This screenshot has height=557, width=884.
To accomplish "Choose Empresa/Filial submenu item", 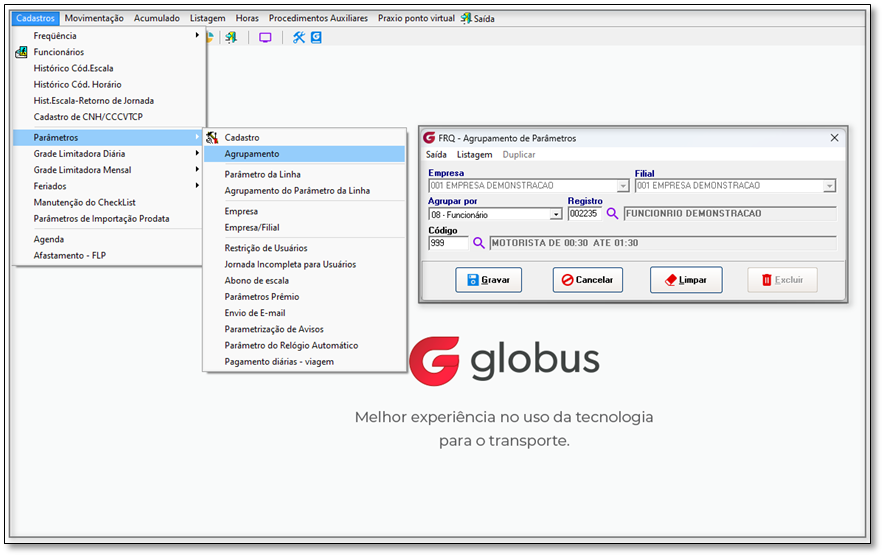I will pyautogui.click(x=304, y=228).
